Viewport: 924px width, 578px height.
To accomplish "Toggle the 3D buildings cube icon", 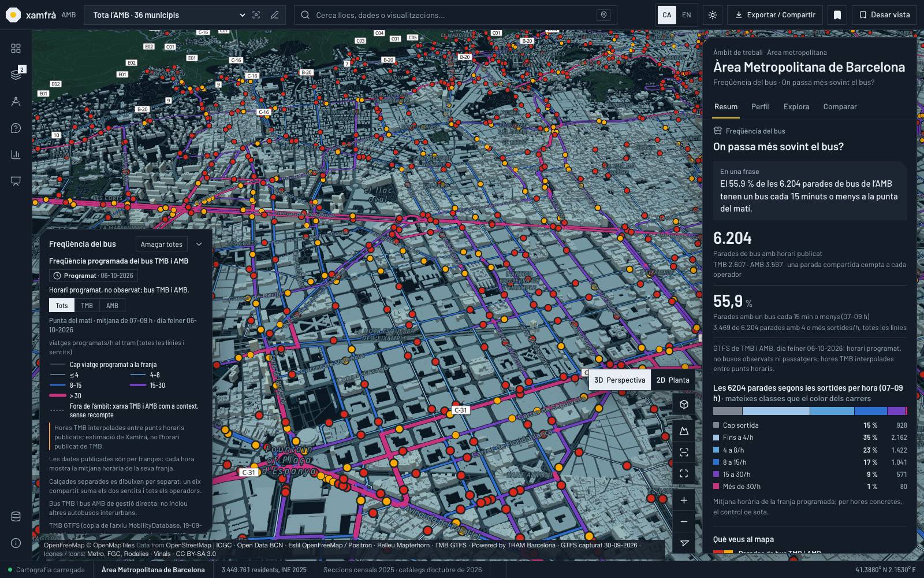I will coord(684,404).
